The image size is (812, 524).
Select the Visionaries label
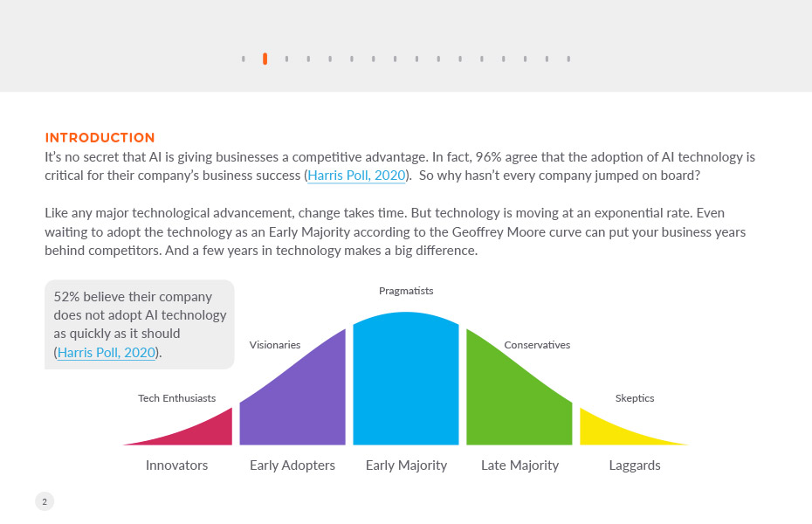click(x=274, y=345)
